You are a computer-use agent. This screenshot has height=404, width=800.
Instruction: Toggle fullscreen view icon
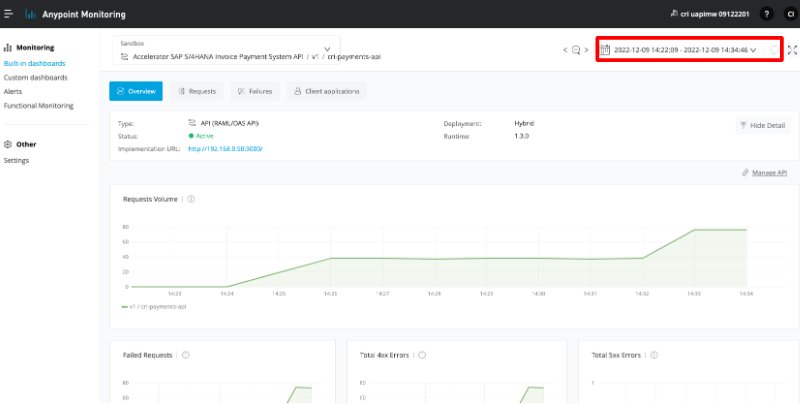tap(792, 50)
